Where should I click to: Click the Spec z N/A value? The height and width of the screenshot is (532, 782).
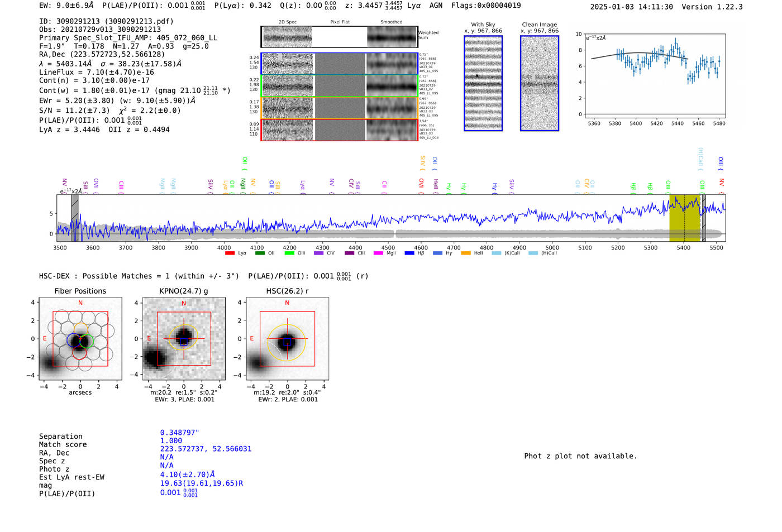point(166,457)
